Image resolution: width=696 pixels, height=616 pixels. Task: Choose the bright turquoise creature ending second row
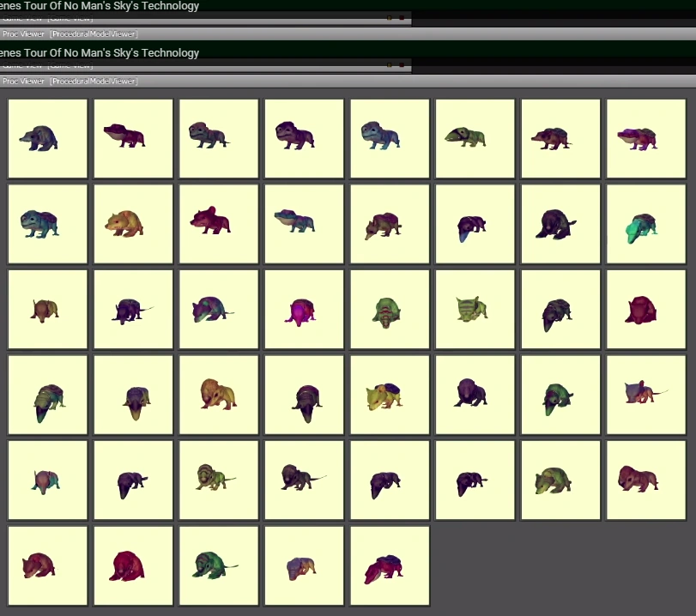[646, 224]
